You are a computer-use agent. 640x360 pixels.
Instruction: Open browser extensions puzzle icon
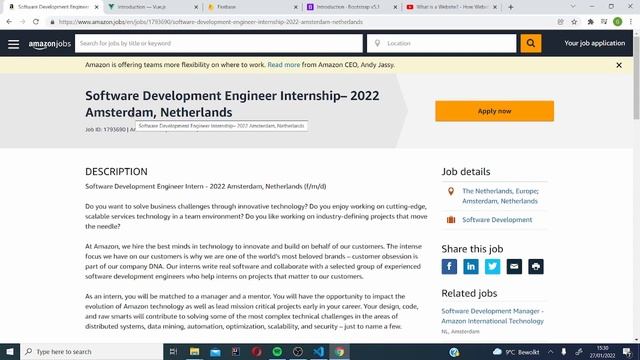590,22
